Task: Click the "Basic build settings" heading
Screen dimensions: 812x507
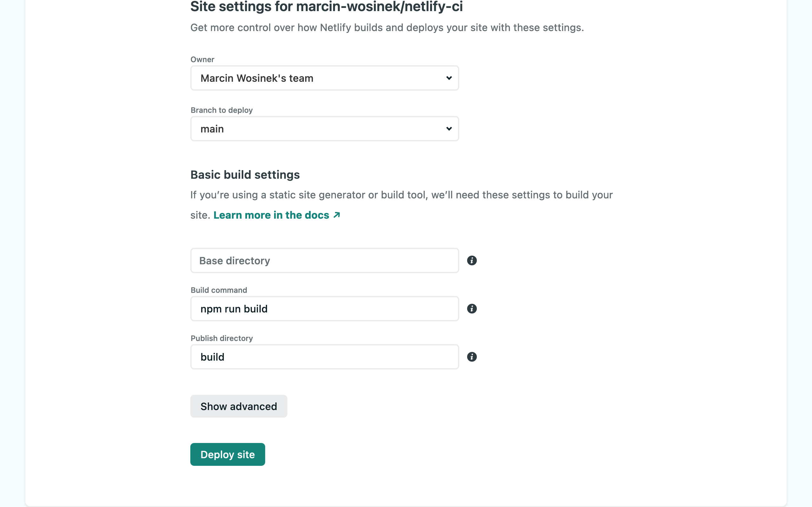Action: 245,175
